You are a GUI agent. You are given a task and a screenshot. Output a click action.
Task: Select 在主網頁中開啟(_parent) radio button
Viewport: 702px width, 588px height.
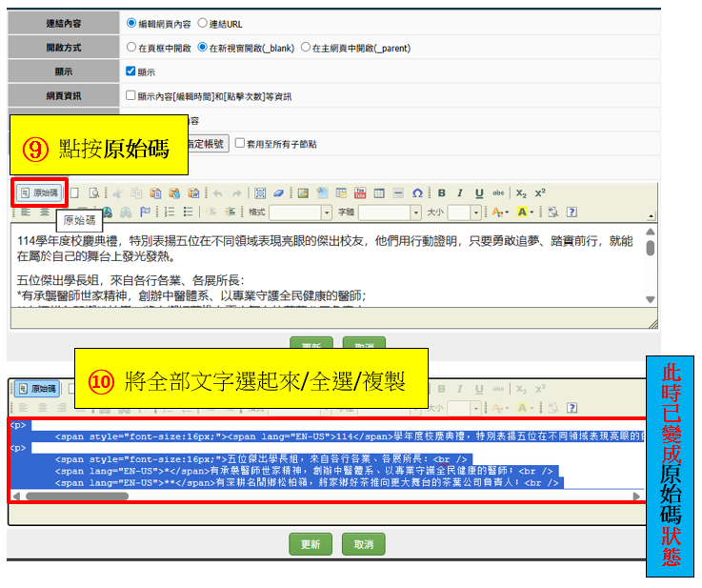(x=306, y=47)
